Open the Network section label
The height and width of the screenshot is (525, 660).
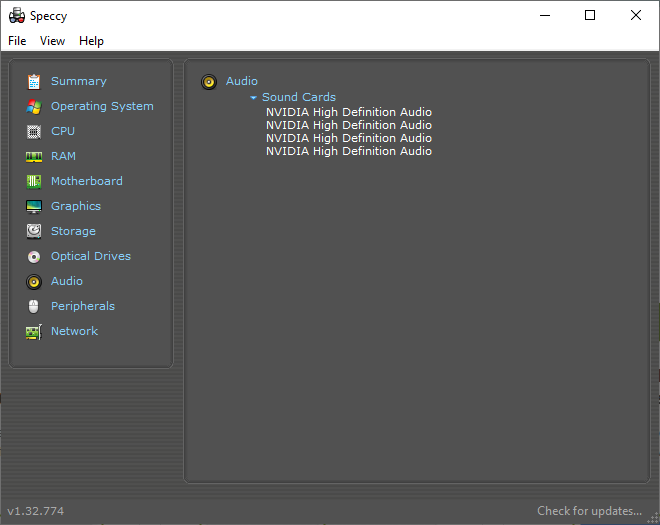75,331
